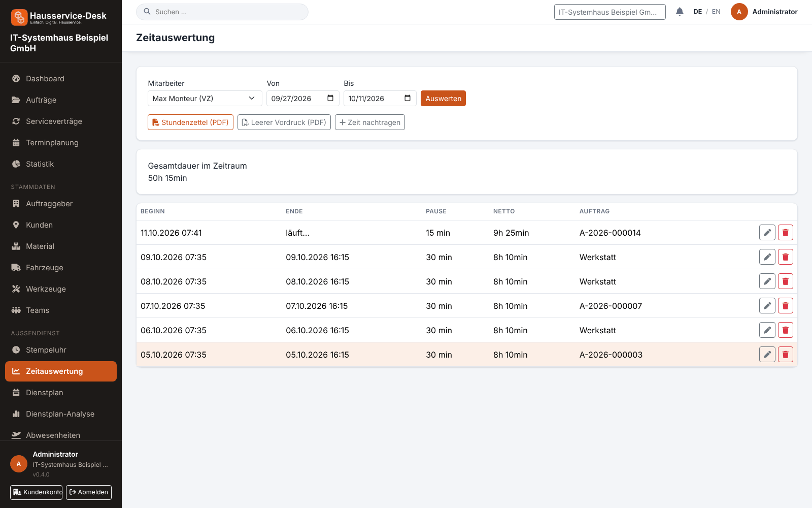Click Zeit nachtragen button
Viewport: 812px width, 508px height.
(x=370, y=122)
